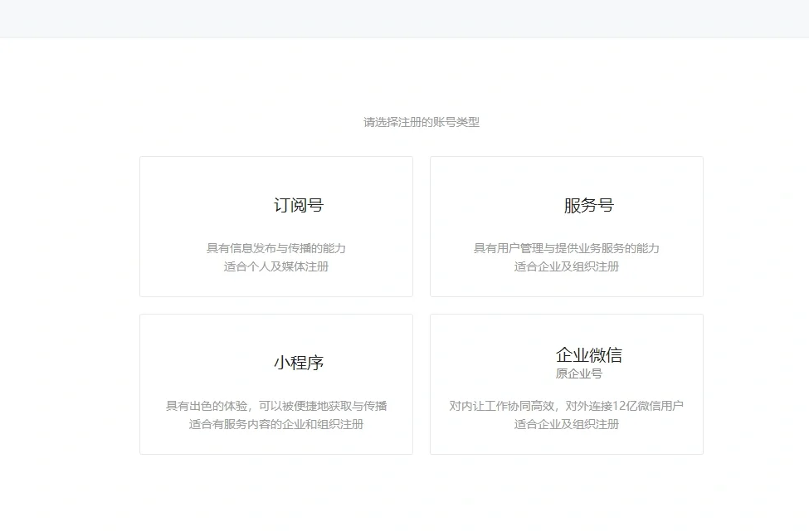Click the 小程序 title text

[x=299, y=363]
